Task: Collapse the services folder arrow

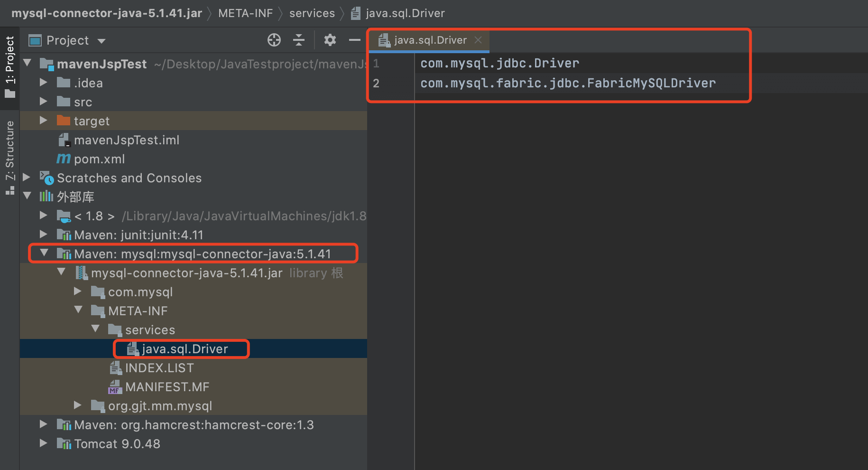Action: coord(95,329)
